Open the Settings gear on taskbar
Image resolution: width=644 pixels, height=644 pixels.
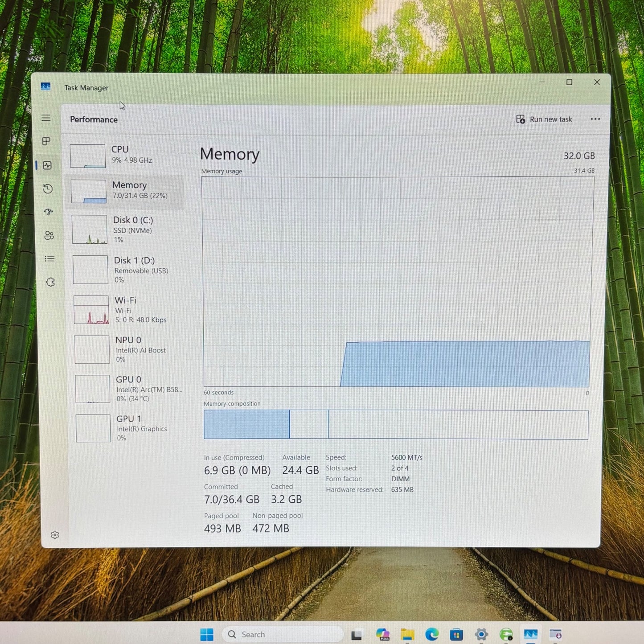pyautogui.click(x=481, y=634)
